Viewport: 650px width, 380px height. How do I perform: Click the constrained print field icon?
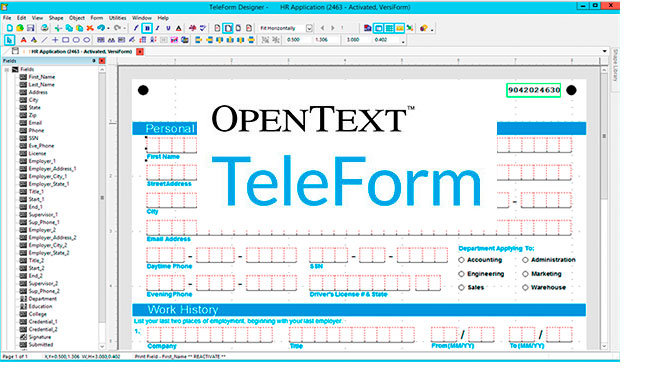(x=101, y=40)
